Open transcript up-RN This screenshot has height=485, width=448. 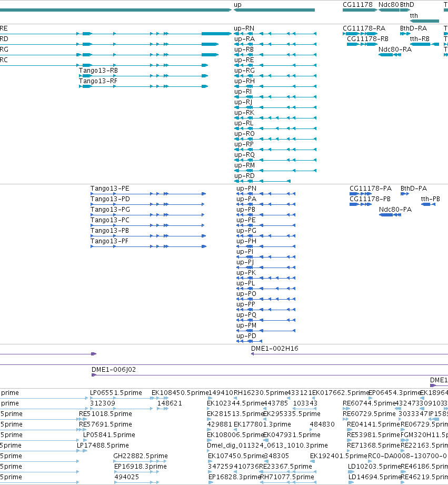[x=244, y=28]
